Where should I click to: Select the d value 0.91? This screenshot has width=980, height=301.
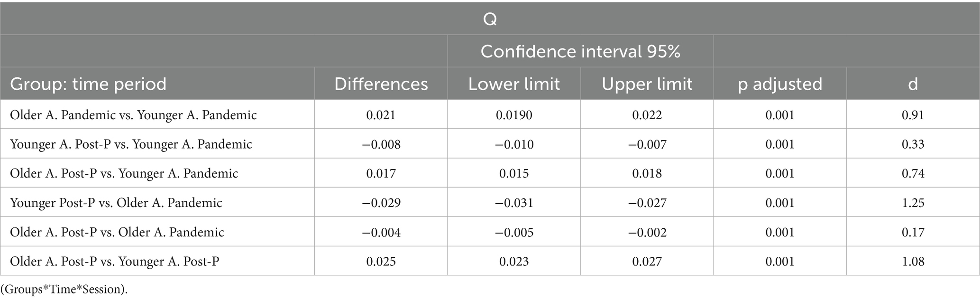tap(913, 115)
